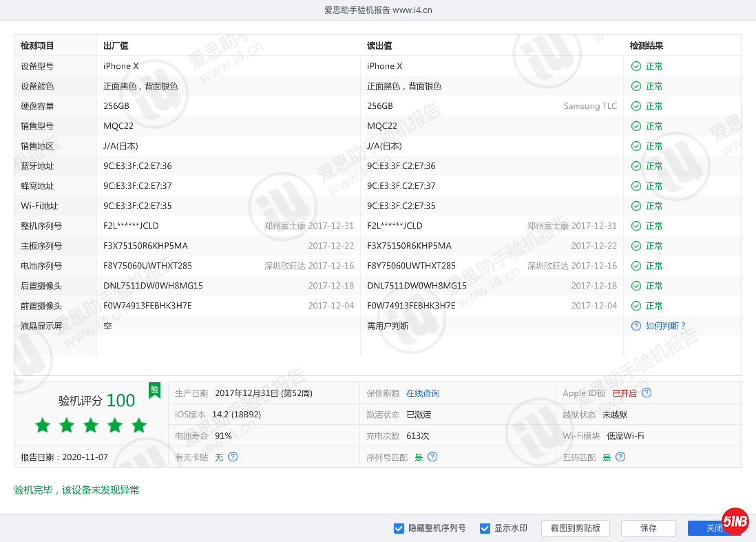Click the 截图到剪贴板 button
The image size is (756, 542).
(x=575, y=528)
